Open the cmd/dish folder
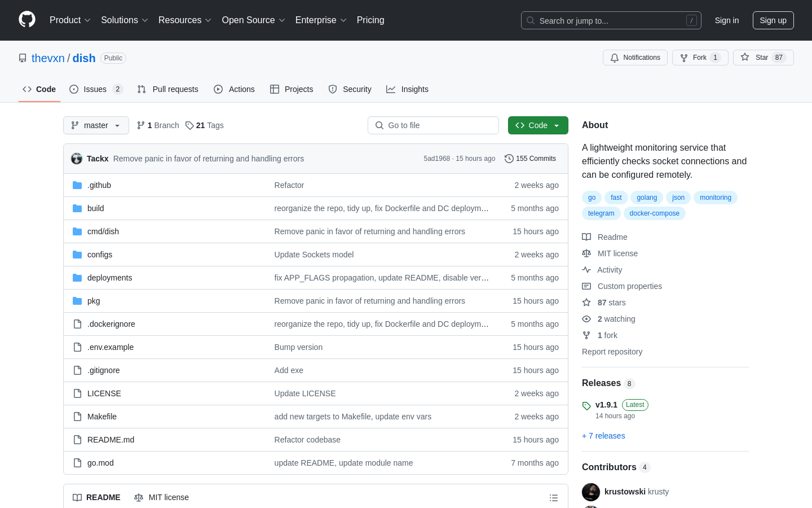Image resolution: width=812 pixels, height=508 pixels. coord(103,231)
